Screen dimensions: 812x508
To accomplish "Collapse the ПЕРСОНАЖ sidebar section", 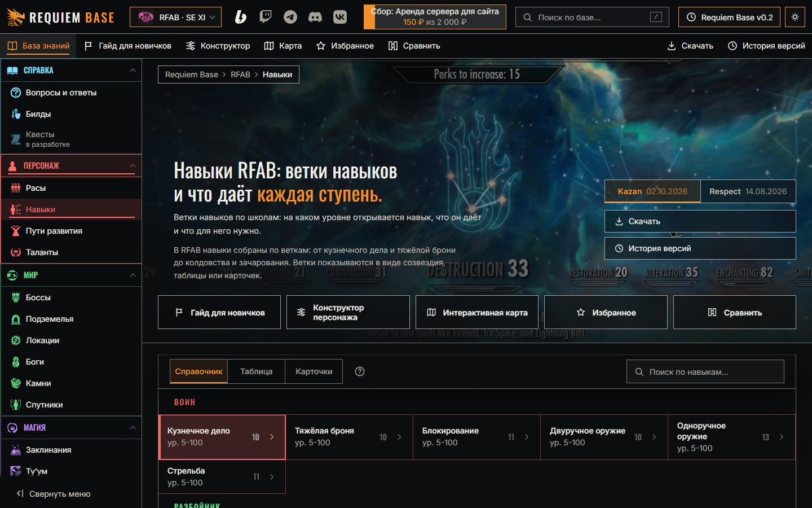I will click(x=71, y=166).
